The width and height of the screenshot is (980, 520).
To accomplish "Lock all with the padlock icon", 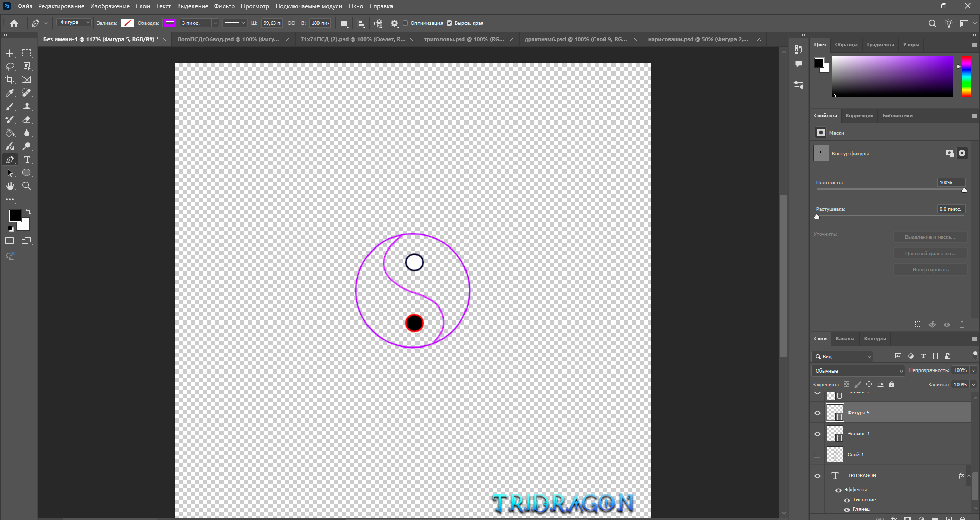I will [892, 384].
